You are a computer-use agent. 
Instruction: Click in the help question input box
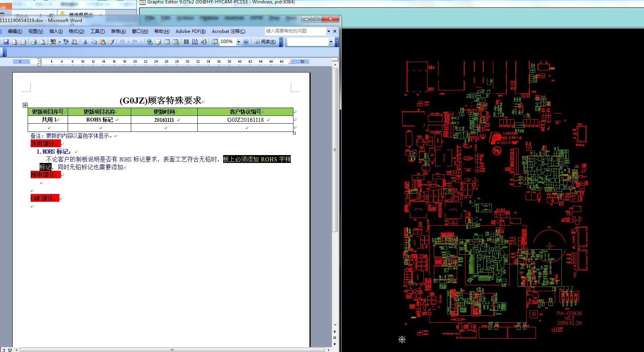pyautogui.click(x=295, y=31)
